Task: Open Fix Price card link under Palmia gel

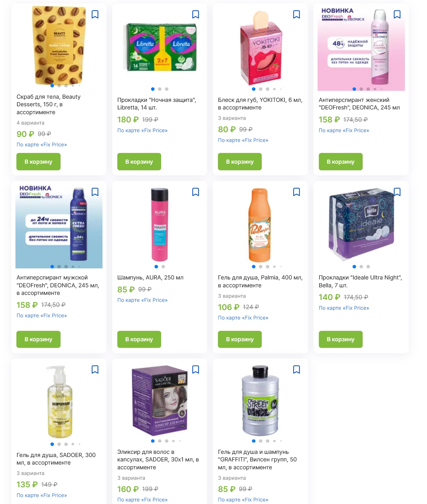Action: click(x=243, y=318)
